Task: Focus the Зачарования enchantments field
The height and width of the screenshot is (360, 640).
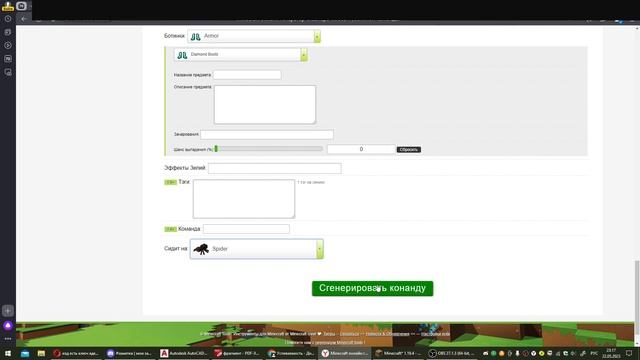Action: click(267, 134)
